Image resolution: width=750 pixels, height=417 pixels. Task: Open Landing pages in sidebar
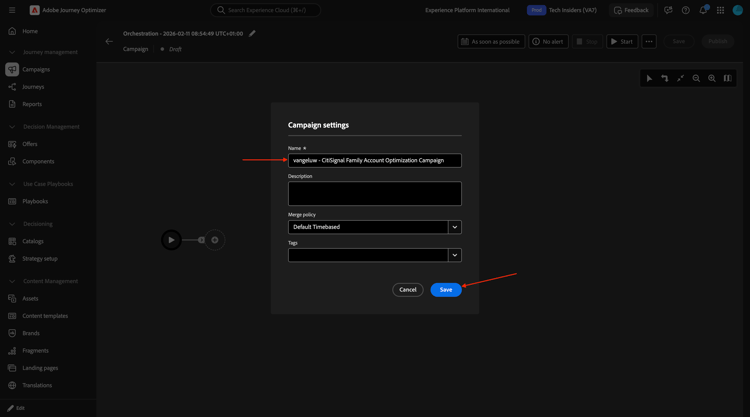point(40,368)
